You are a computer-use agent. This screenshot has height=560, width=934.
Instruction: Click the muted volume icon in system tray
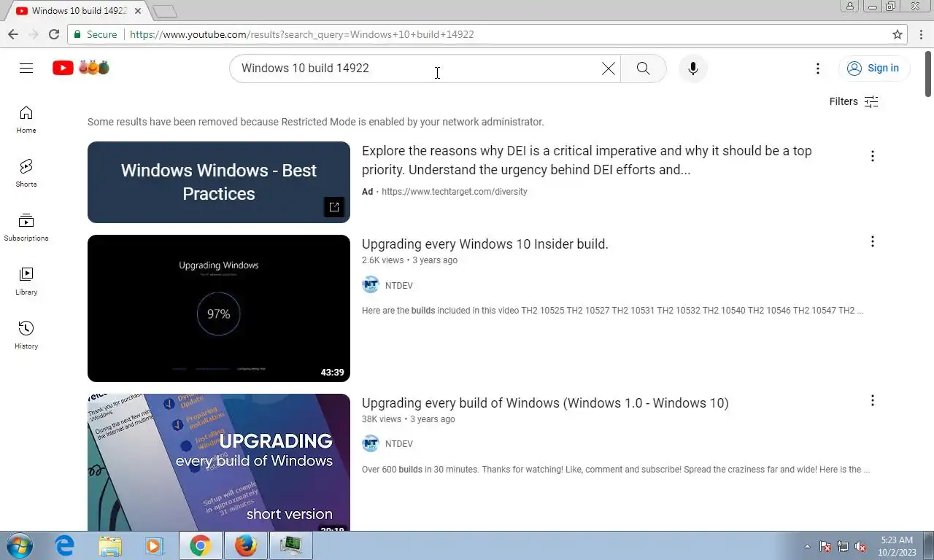tap(860, 546)
